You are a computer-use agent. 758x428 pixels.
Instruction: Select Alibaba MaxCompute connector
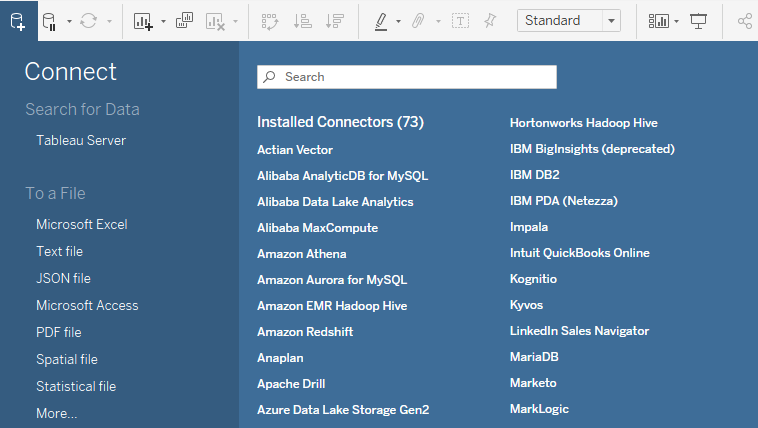318,228
